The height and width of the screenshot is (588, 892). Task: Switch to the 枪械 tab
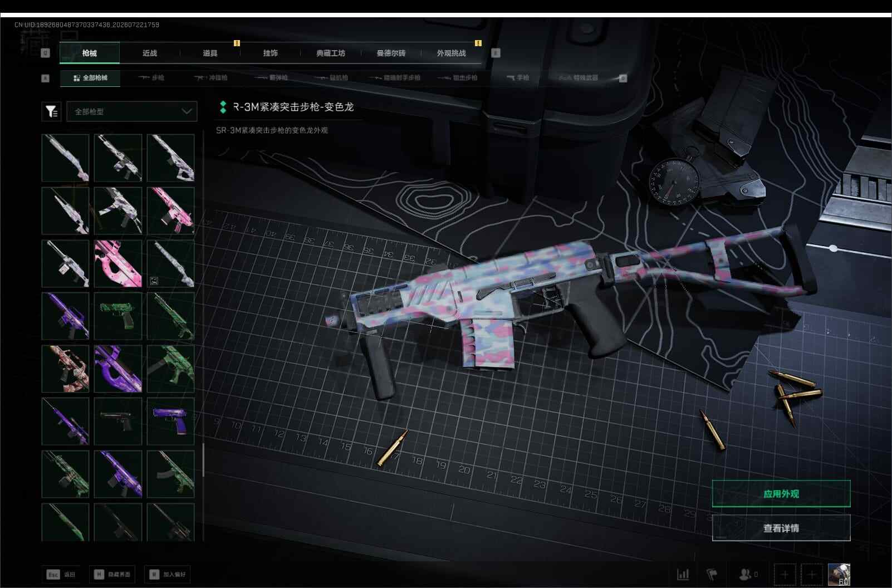point(90,53)
